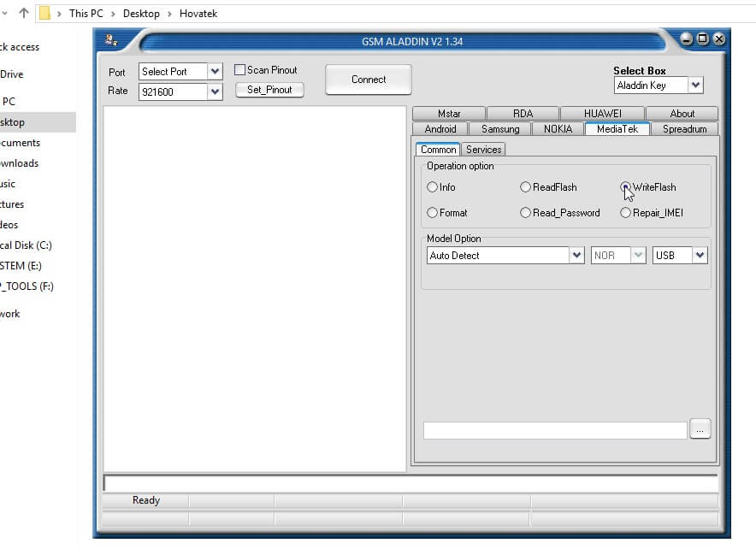The height and width of the screenshot is (549, 756).
Task: Expand chevron between Desktop and Hovatek
Action: pos(169,14)
